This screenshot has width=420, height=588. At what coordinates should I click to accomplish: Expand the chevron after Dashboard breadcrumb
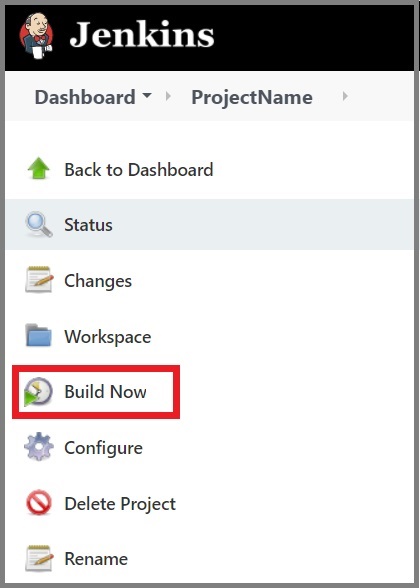tap(168, 97)
